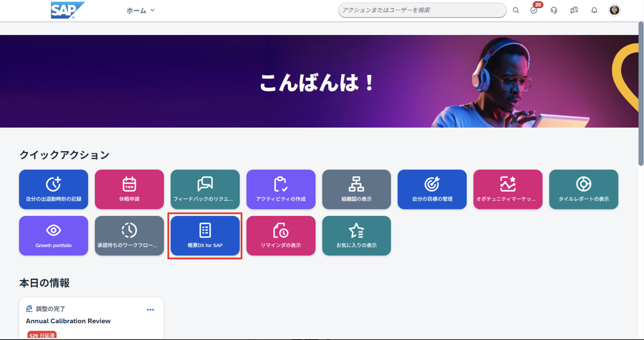Open the リマインダの表示 tile
Viewport: 644px width, 340px height.
(x=281, y=236)
